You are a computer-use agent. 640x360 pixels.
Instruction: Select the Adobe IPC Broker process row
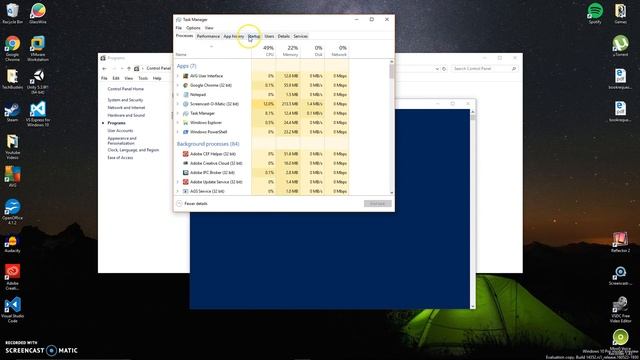[262, 173]
